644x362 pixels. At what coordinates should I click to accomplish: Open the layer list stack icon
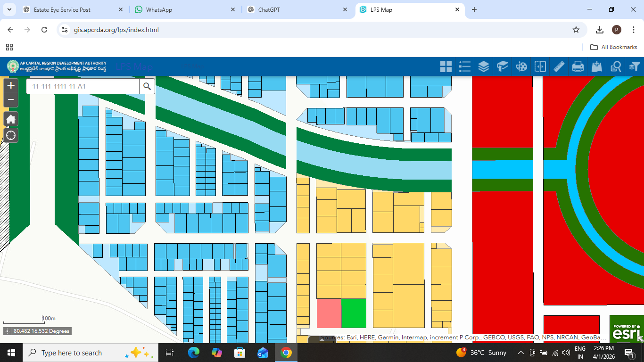pos(484,66)
